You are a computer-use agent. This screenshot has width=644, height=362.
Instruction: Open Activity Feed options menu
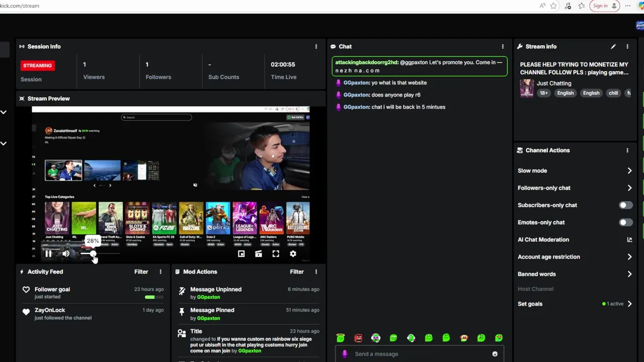pyautogui.click(x=160, y=271)
